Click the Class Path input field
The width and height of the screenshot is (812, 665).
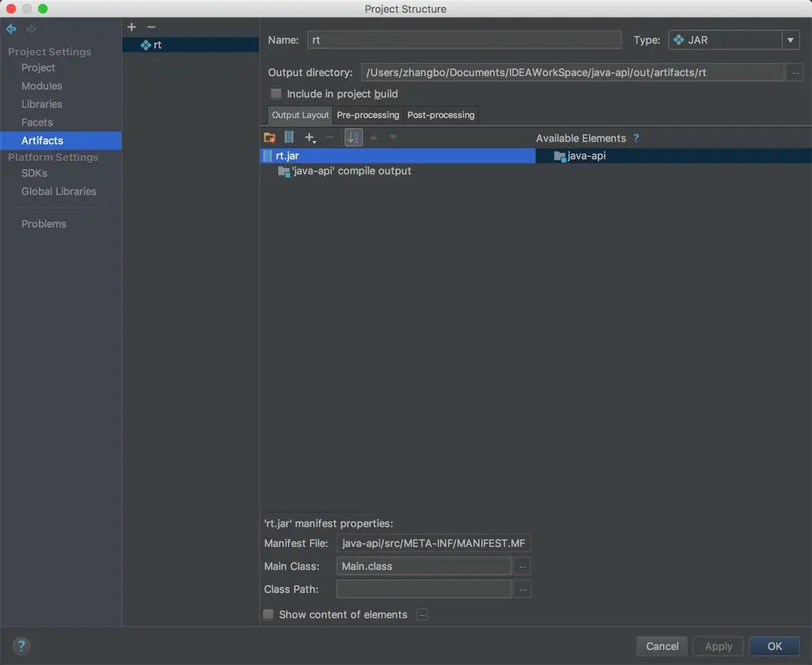[x=424, y=590]
